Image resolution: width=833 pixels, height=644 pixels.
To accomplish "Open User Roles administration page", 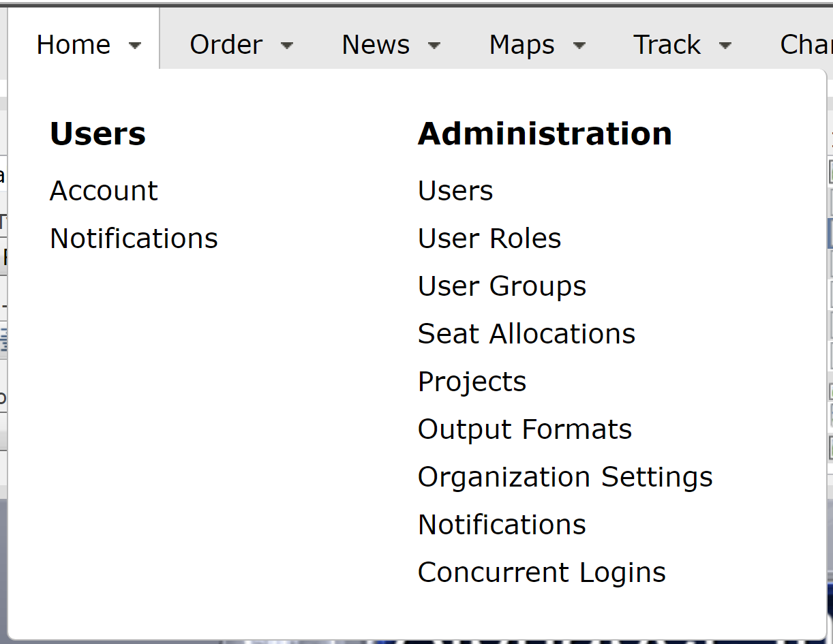I will click(489, 239).
